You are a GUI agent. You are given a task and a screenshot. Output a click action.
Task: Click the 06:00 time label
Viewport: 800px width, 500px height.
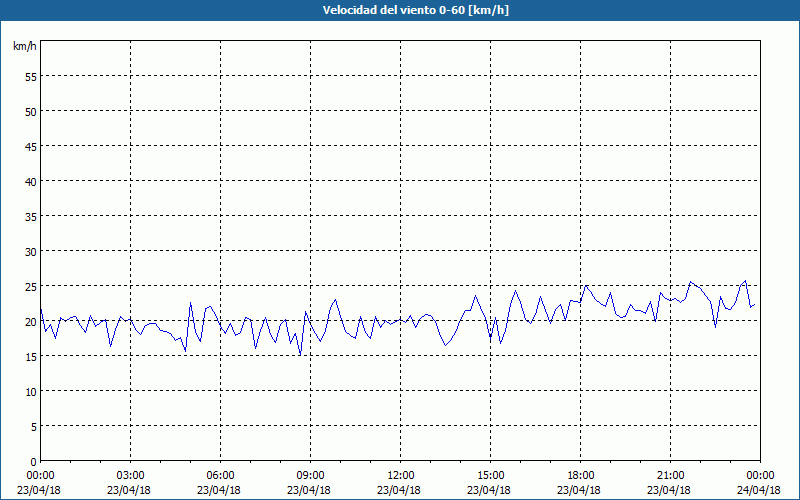click(220, 476)
